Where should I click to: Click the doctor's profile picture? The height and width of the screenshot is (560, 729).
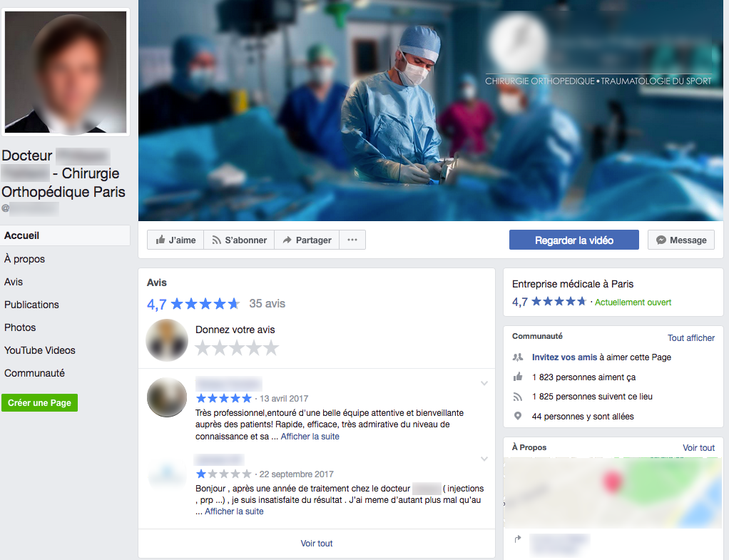[66, 72]
